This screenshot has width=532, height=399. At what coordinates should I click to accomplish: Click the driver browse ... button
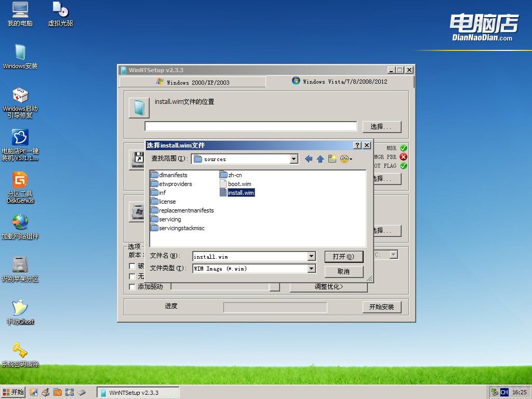tap(275, 287)
